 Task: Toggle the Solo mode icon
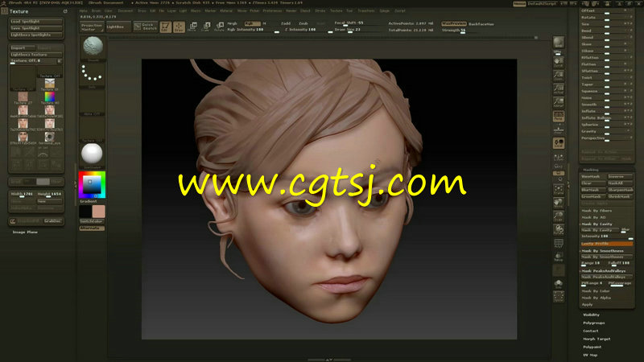(558, 284)
